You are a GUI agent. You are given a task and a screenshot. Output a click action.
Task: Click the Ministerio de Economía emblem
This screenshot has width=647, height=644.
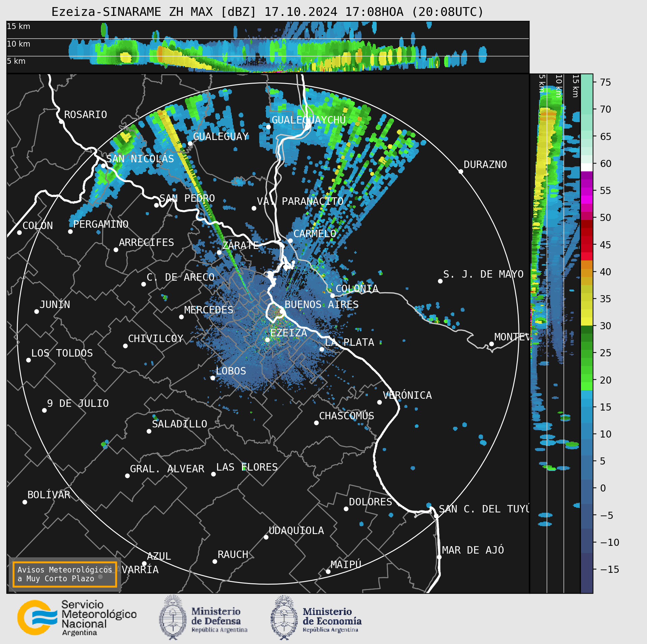(x=284, y=617)
